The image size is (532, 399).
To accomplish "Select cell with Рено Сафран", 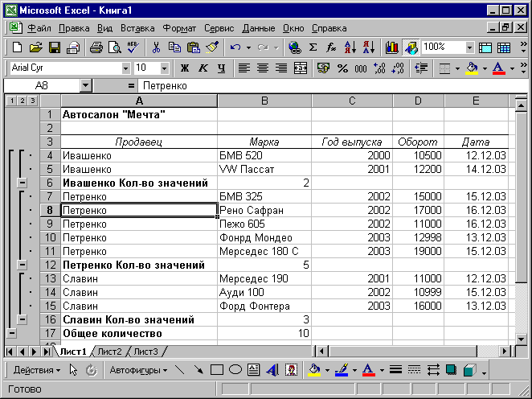I will point(264,210).
